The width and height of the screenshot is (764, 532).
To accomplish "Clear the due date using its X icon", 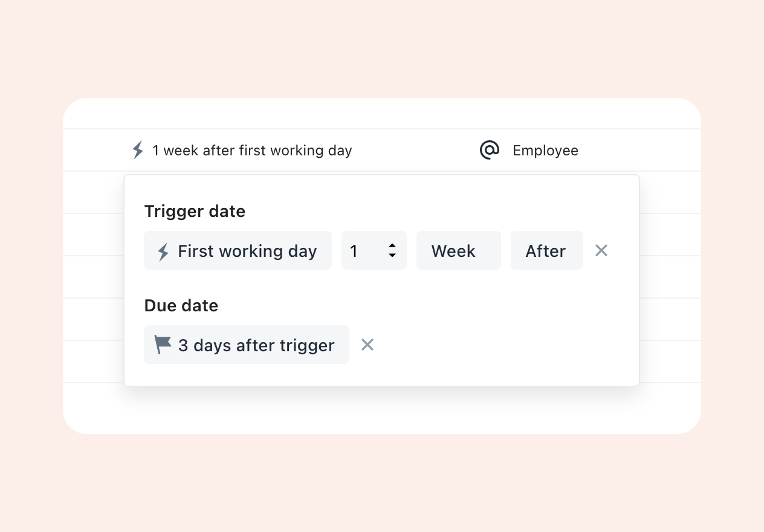I will coord(367,345).
